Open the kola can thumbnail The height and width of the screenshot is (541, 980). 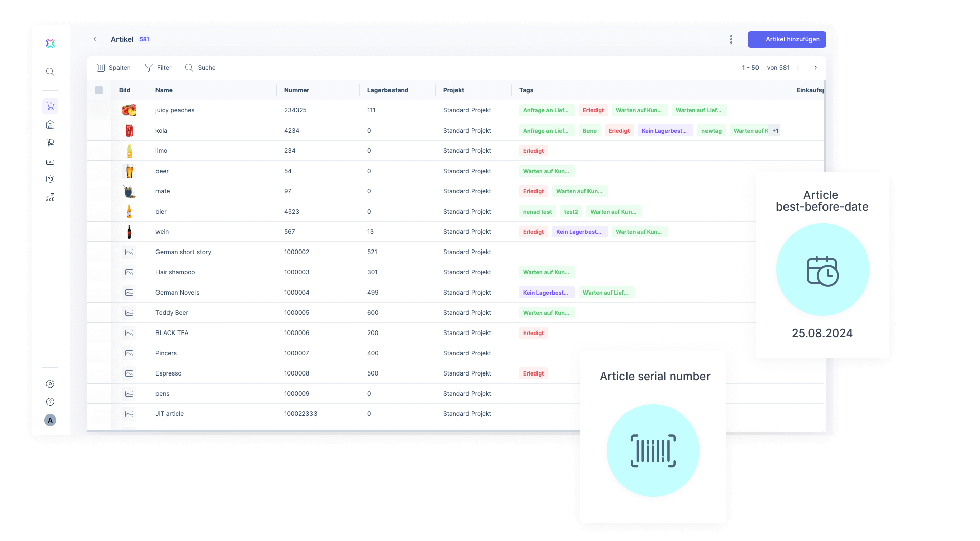pos(129,131)
